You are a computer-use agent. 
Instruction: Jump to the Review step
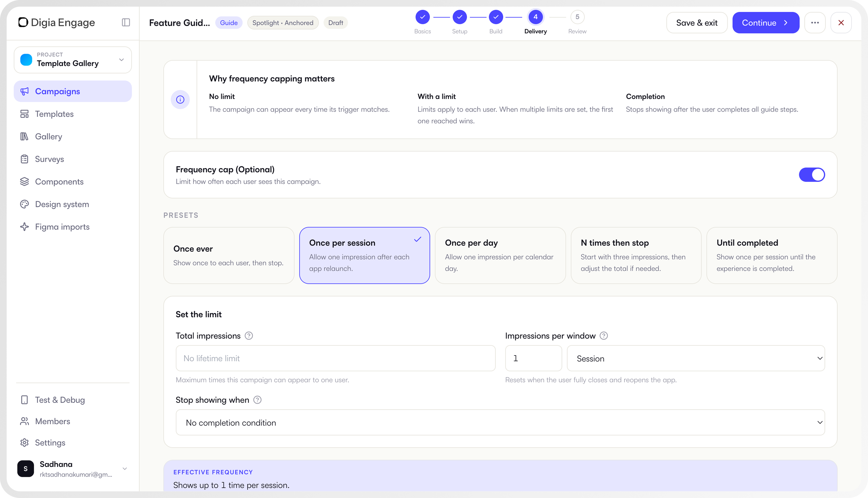point(577,22)
